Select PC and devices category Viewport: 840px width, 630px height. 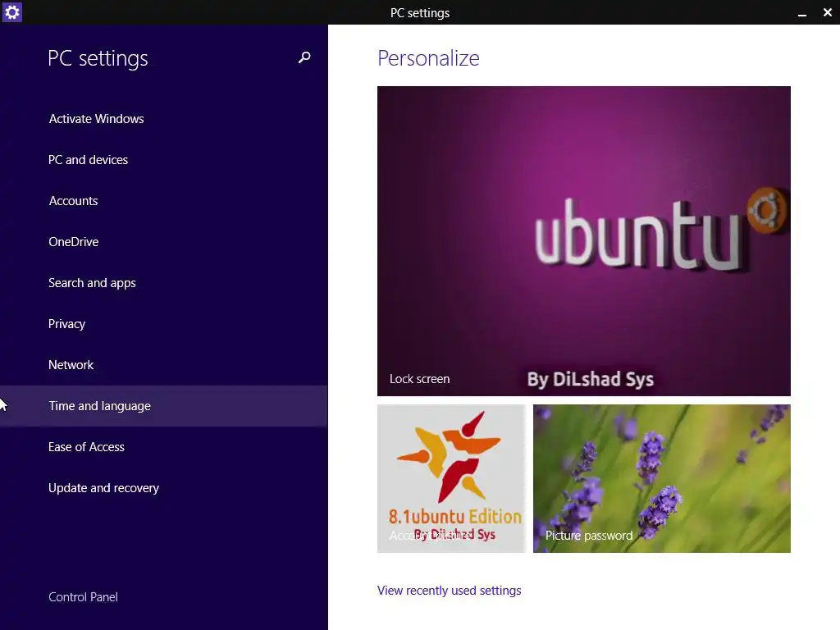89,160
